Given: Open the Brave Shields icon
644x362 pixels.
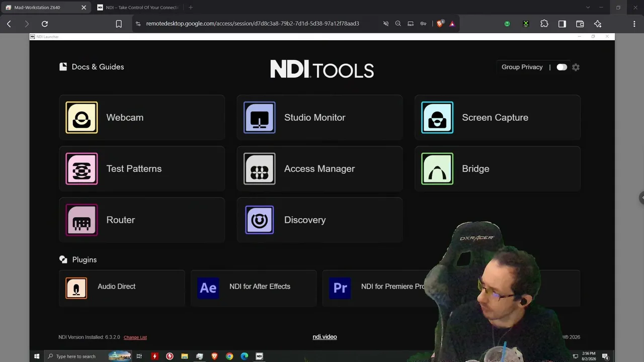Looking at the screenshot, I should (440, 24).
